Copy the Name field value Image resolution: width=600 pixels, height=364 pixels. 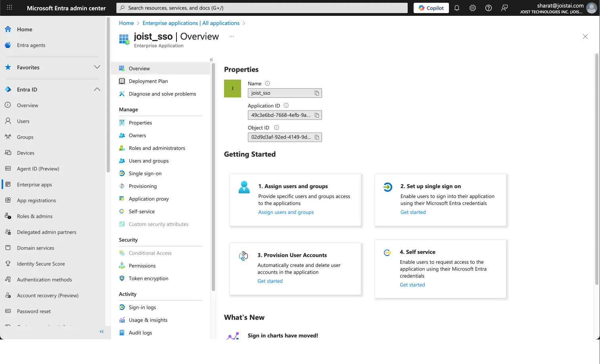point(317,93)
